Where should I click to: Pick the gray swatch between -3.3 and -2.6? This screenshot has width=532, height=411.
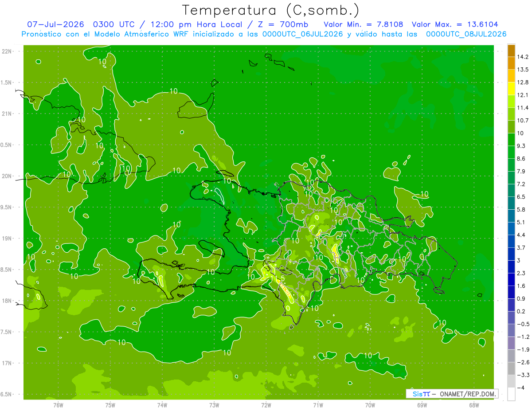point(511,368)
